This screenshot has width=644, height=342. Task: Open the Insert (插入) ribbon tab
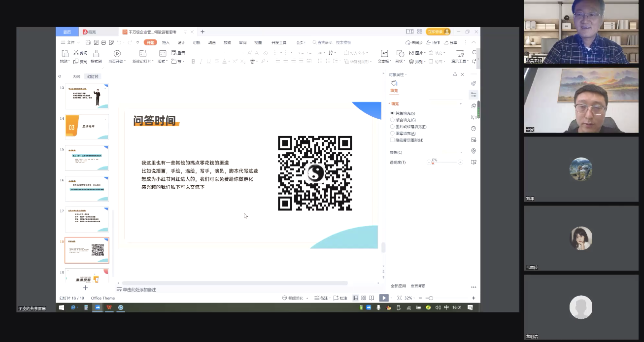tap(166, 42)
